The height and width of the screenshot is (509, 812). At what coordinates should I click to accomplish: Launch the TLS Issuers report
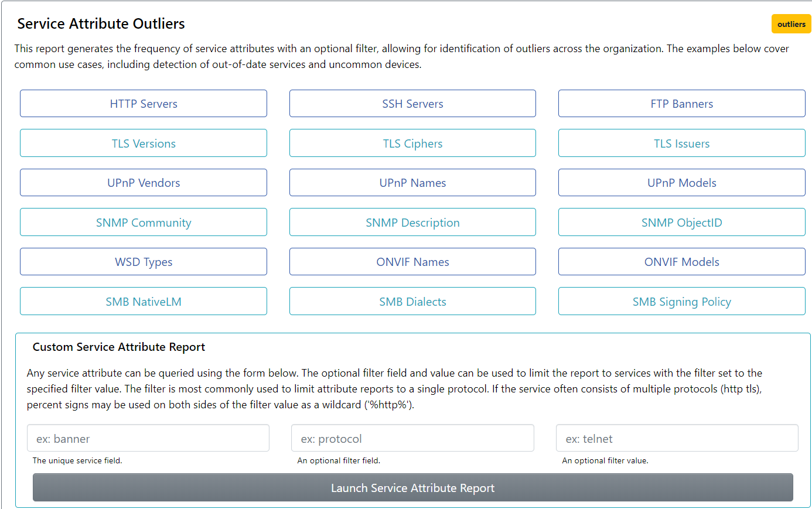[x=681, y=143]
